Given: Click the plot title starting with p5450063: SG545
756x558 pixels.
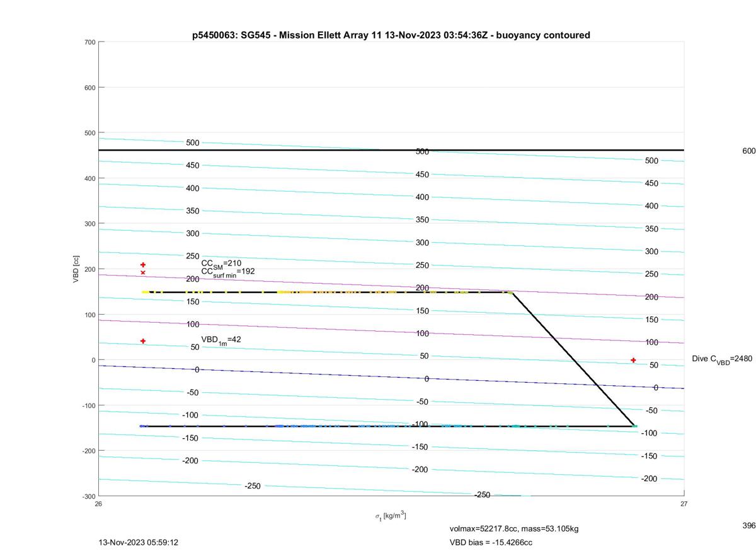Looking at the screenshot, I should (391, 35).
